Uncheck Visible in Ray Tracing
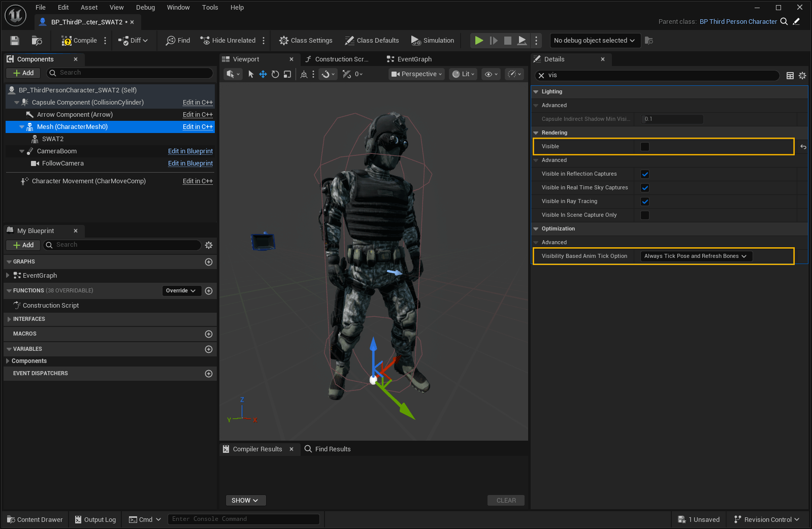This screenshot has width=812, height=529. (x=645, y=202)
